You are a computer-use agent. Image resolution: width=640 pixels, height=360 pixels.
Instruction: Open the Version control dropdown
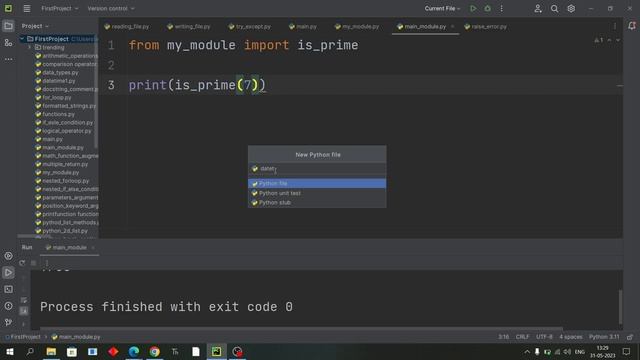(111, 8)
